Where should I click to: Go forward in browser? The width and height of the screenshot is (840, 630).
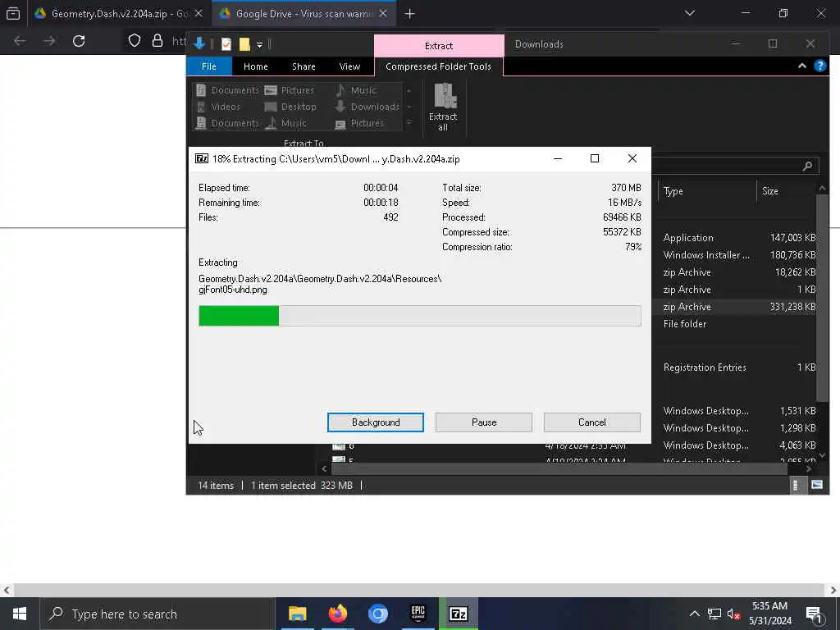pyautogui.click(x=49, y=41)
